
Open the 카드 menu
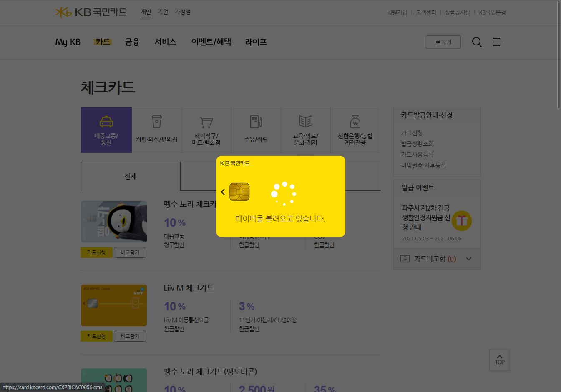tap(103, 42)
